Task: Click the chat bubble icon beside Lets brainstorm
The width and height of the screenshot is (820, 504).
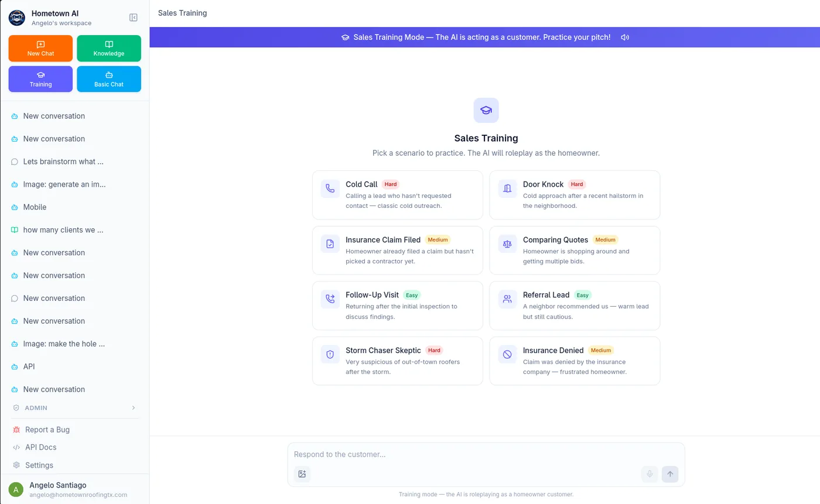Action: [x=15, y=162]
